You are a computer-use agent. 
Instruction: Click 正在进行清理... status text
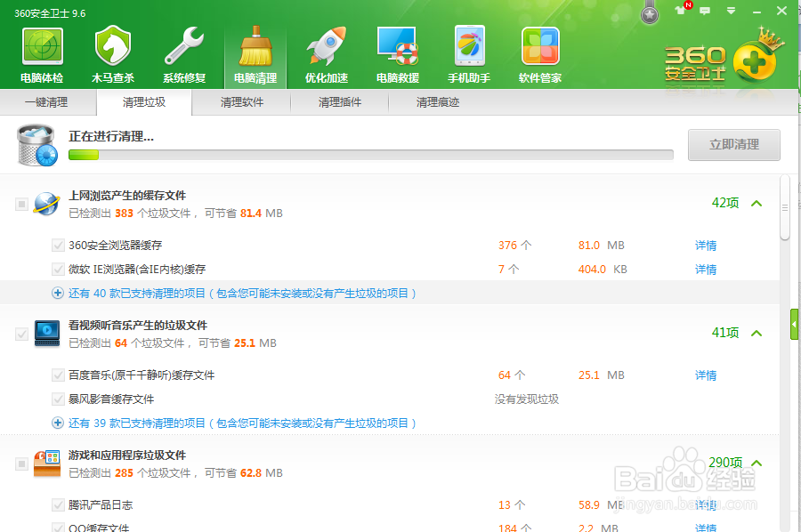click(111, 136)
